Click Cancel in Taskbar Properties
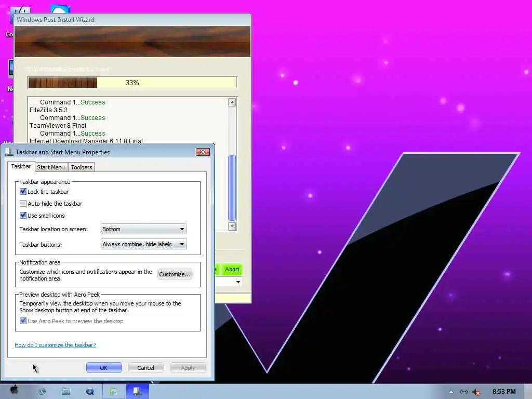The width and height of the screenshot is (532, 399). [x=145, y=368]
